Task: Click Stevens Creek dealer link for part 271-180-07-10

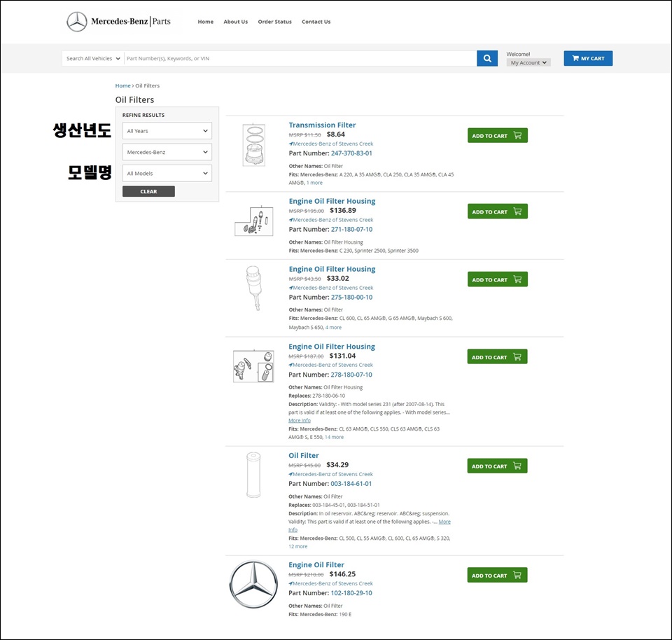Action: pyautogui.click(x=331, y=220)
